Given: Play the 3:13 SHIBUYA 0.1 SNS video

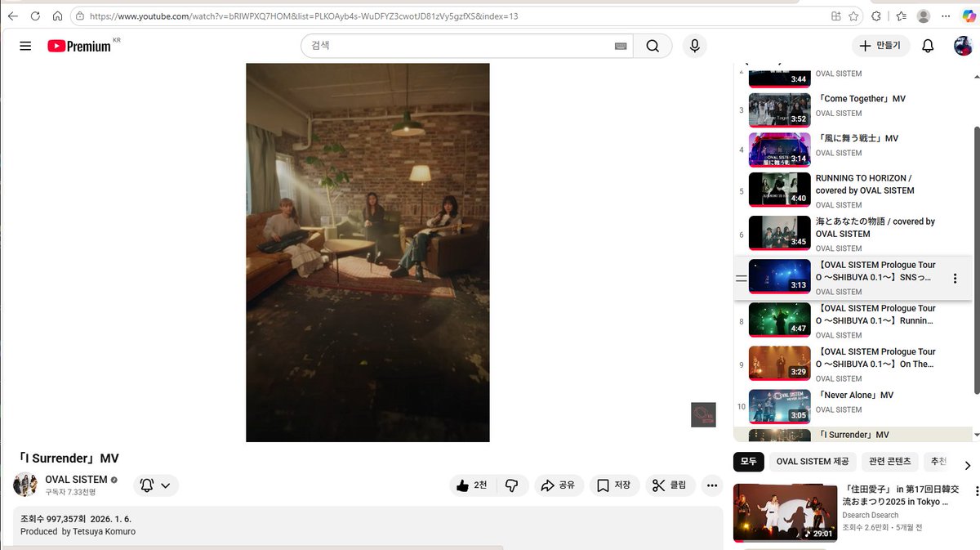Looking at the screenshot, I should (x=853, y=278).
